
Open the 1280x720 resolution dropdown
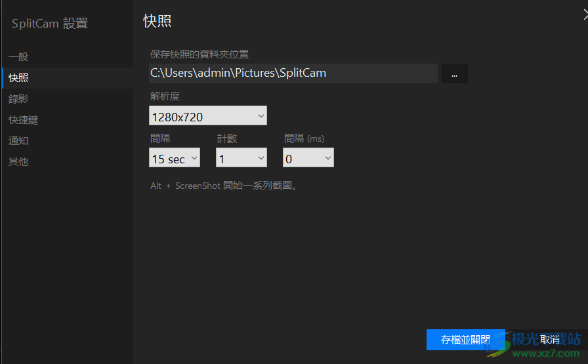pos(208,115)
